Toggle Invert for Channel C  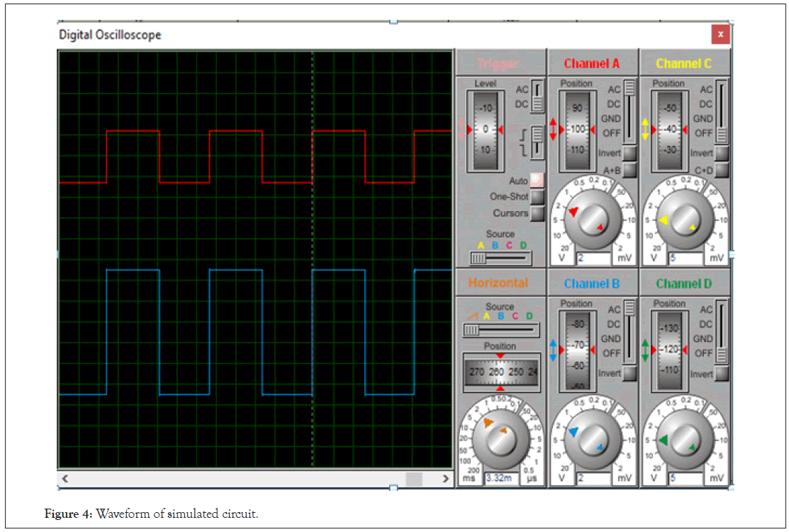[722, 153]
